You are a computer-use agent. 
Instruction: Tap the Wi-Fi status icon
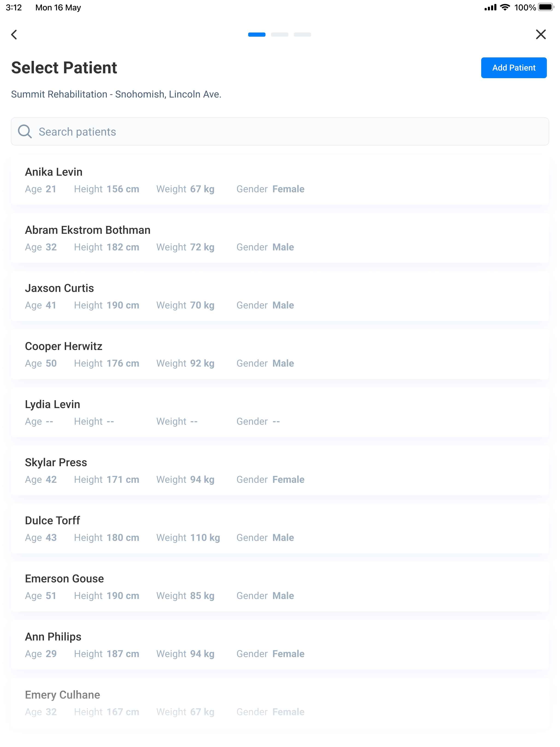coord(505,7)
